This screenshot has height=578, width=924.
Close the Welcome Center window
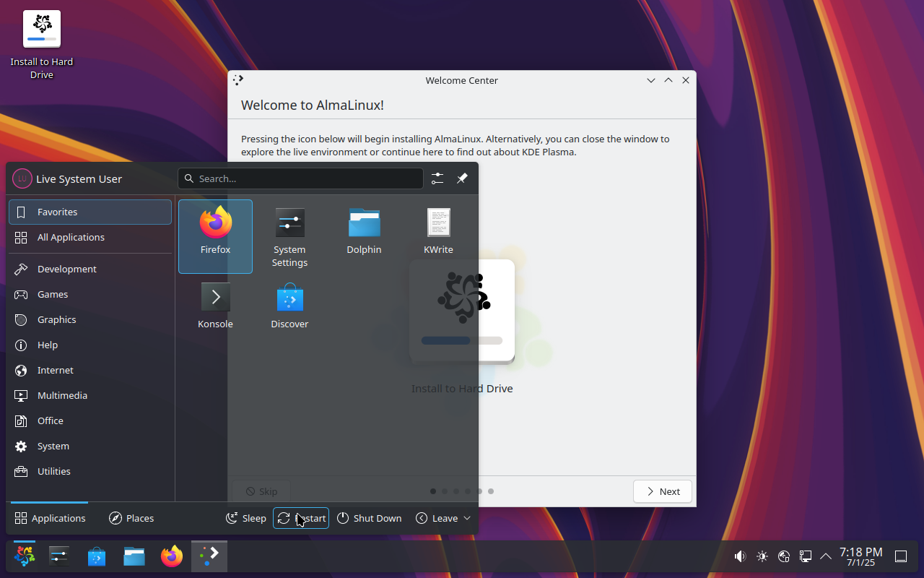pos(686,80)
